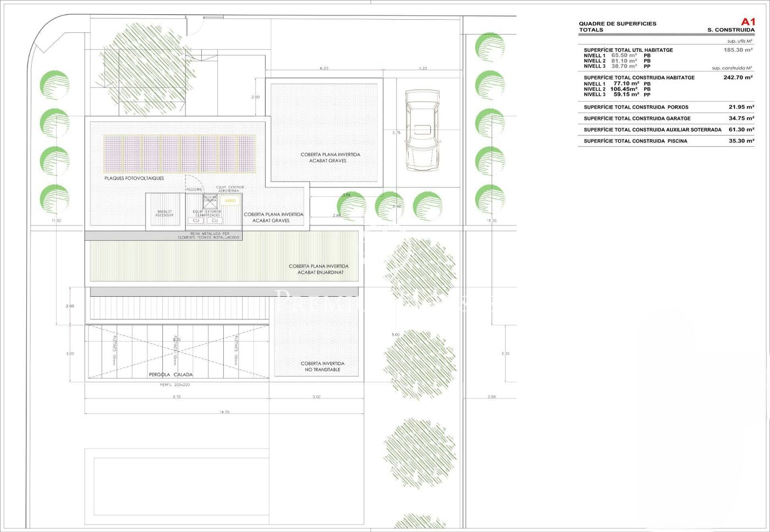Viewport: 770px width, 532px height.
Task: Select the 14.70 dimension text
Action: pos(224,412)
